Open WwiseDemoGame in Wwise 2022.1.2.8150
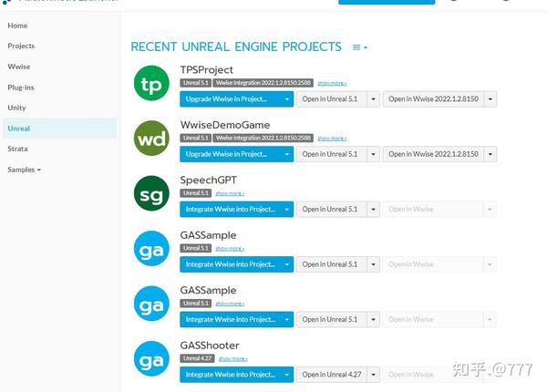Image resolution: width=547 pixels, height=392 pixels. (x=433, y=154)
